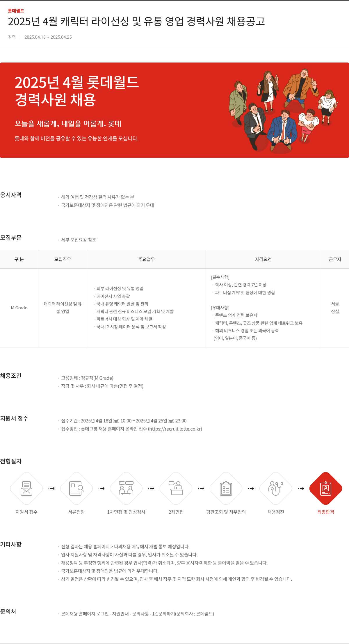Click the 전형절차 section heading
Viewport: 349px width, 644px height.
tap(11, 461)
